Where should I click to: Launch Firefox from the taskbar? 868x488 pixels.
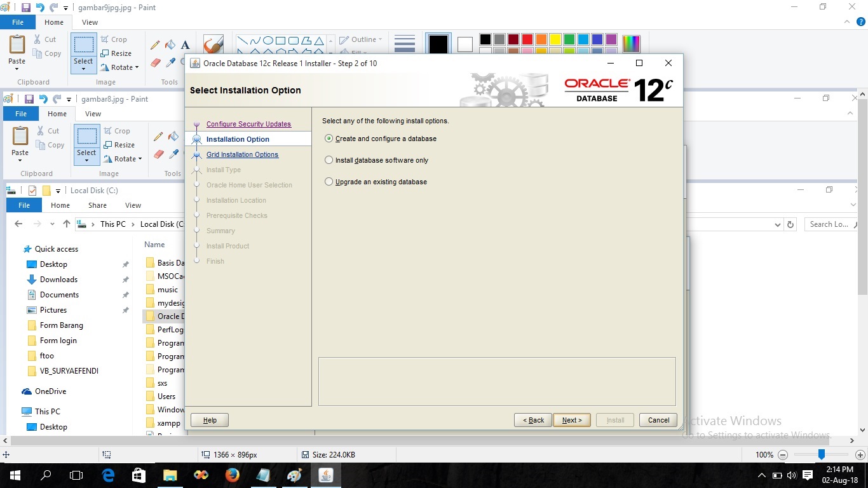coord(231,475)
